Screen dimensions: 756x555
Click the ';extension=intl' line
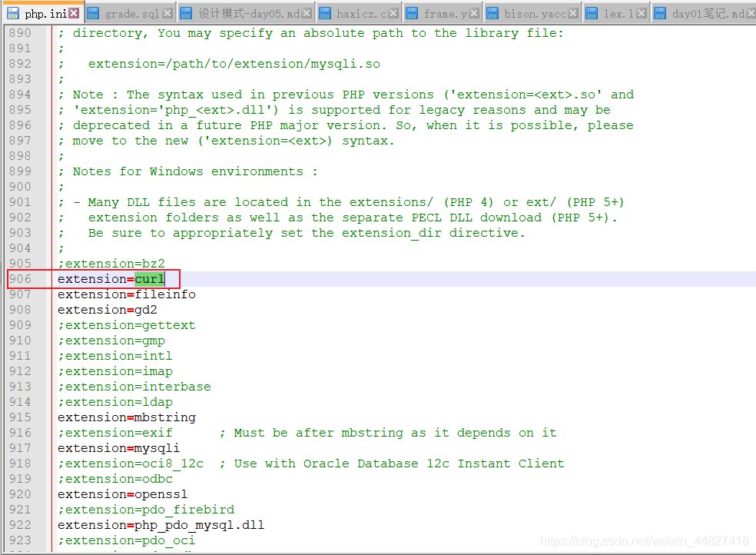pyautogui.click(x=115, y=356)
